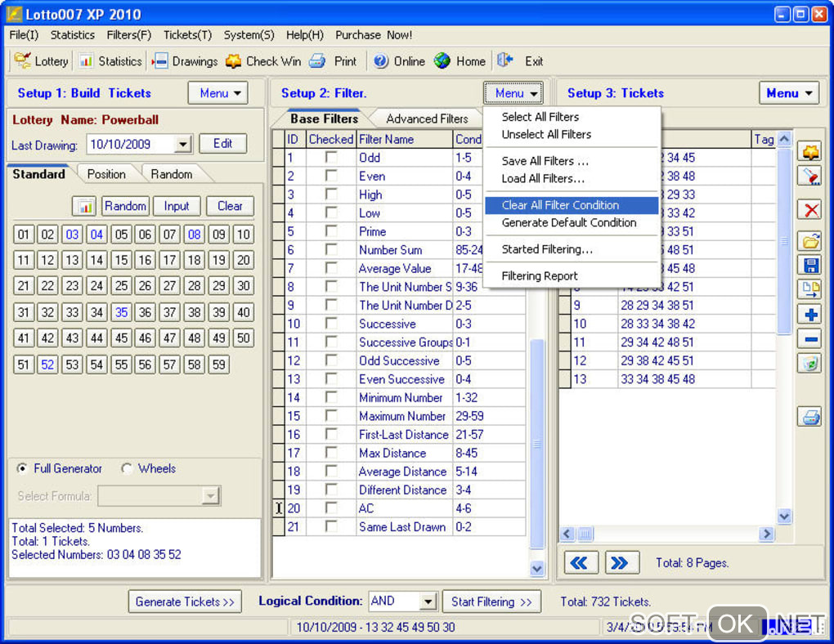Click the blue plus add ticket icon
Image resolution: width=834 pixels, height=644 pixels.
810,315
